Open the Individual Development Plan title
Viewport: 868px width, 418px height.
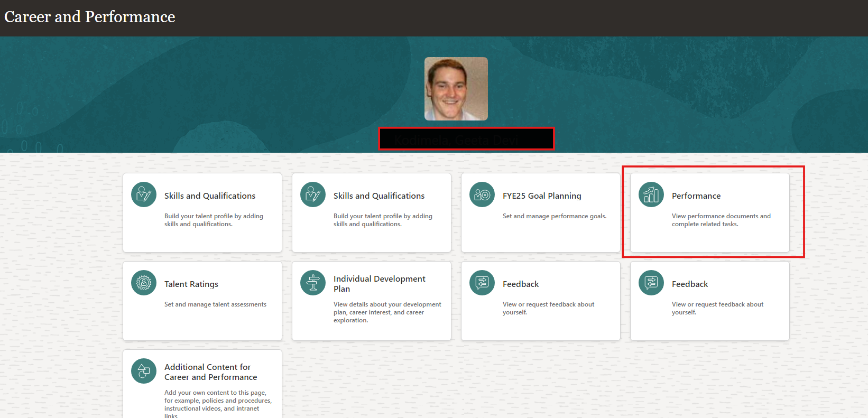click(380, 284)
